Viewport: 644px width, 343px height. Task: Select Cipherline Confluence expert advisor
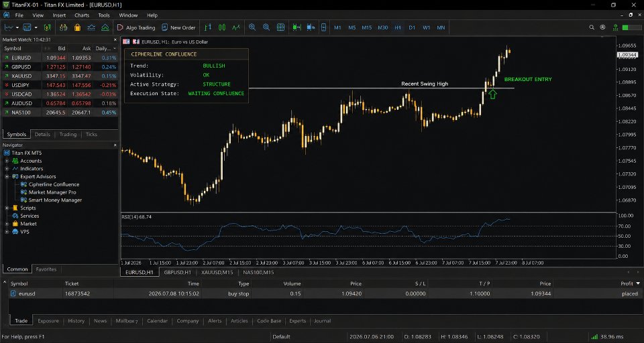pos(54,184)
